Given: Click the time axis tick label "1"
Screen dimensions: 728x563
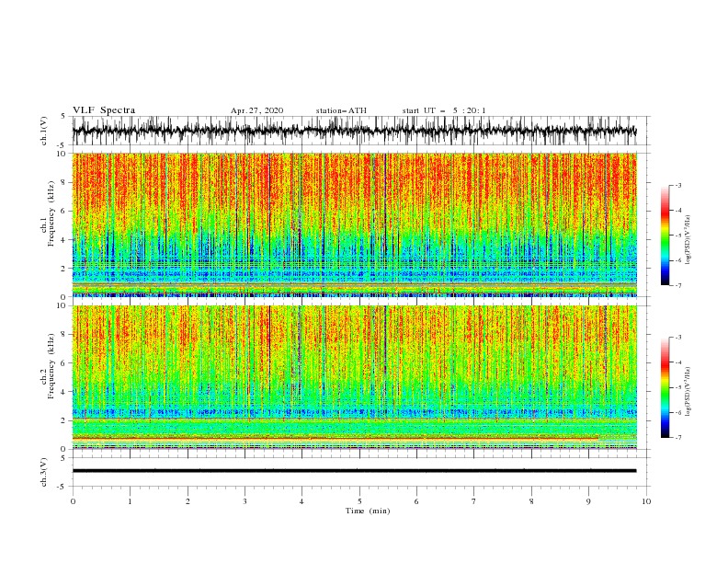Looking at the screenshot, I should pyautogui.click(x=130, y=501).
